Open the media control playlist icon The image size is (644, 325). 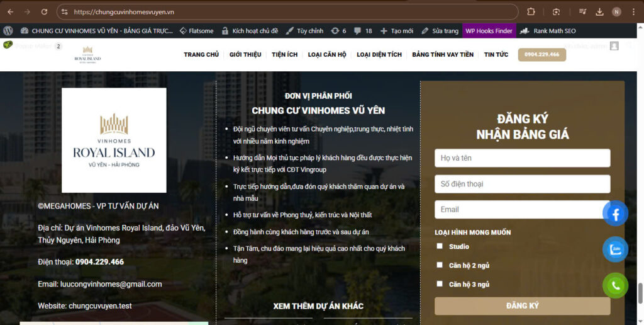(x=582, y=12)
